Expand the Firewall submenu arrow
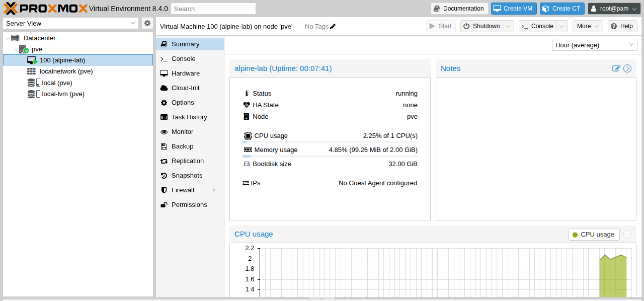This screenshot has height=301, width=644. tap(214, 190)
